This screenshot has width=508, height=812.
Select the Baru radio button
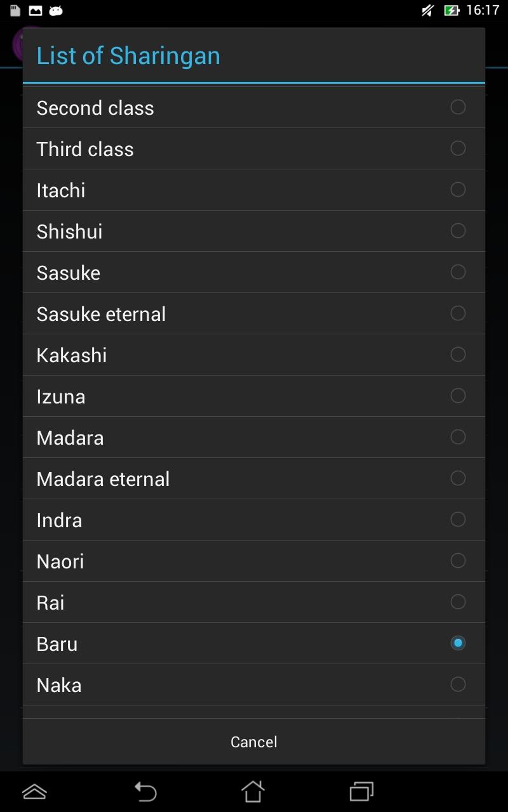pyautogui.click(x=458, y=643)
